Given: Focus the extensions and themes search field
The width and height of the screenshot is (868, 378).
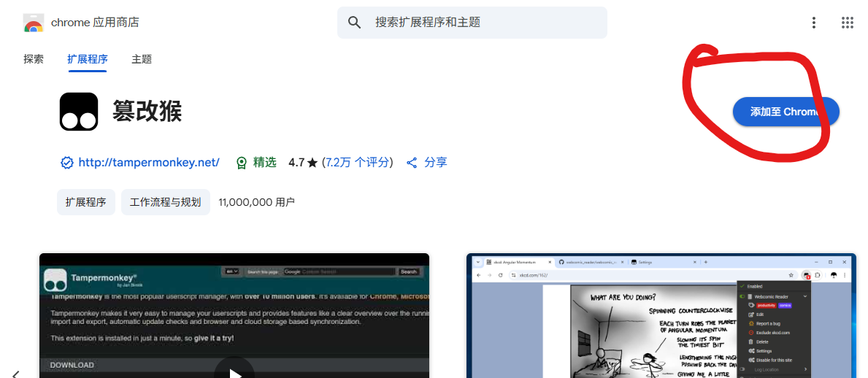Looking at the screenshot, I should point(472,23).
